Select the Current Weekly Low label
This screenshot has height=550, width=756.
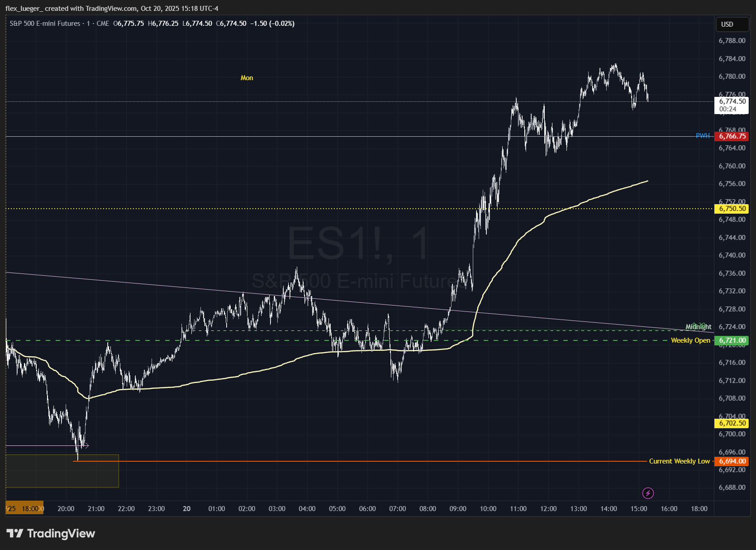coord(679,461)
